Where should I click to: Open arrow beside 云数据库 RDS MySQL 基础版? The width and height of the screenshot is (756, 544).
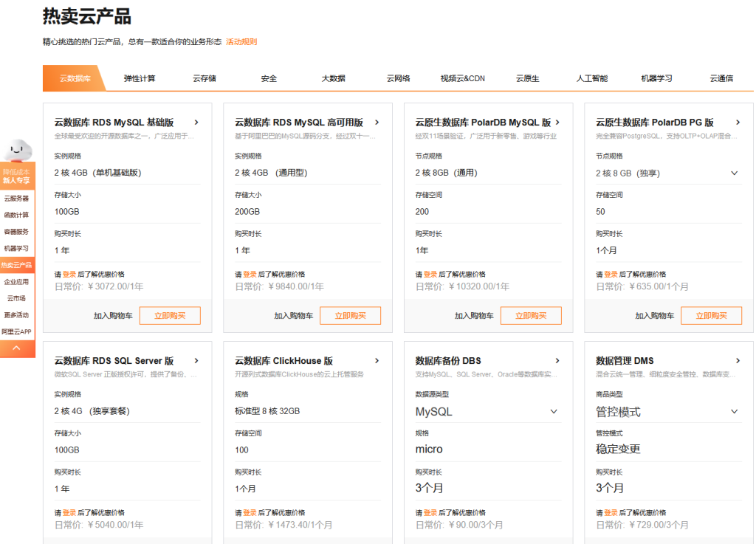point(196,123)
